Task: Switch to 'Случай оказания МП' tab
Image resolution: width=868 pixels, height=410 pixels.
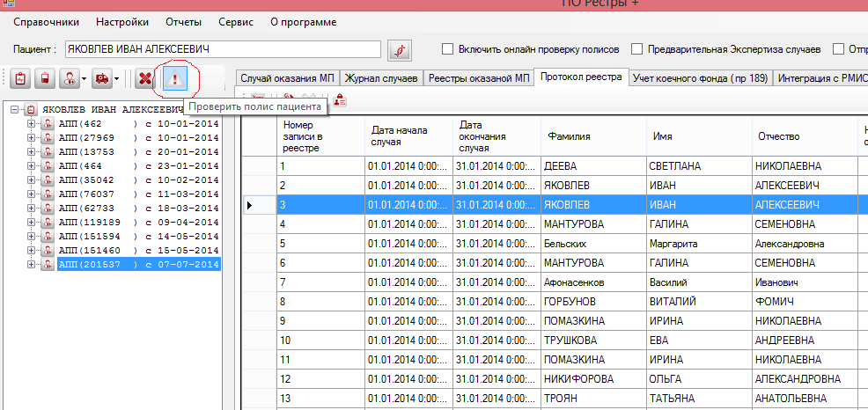Action: tap(287, 78)
